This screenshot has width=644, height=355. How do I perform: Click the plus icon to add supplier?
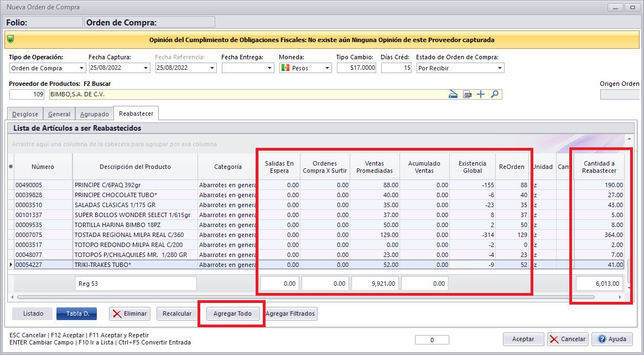pyautogui.click(x=481, y=94)
